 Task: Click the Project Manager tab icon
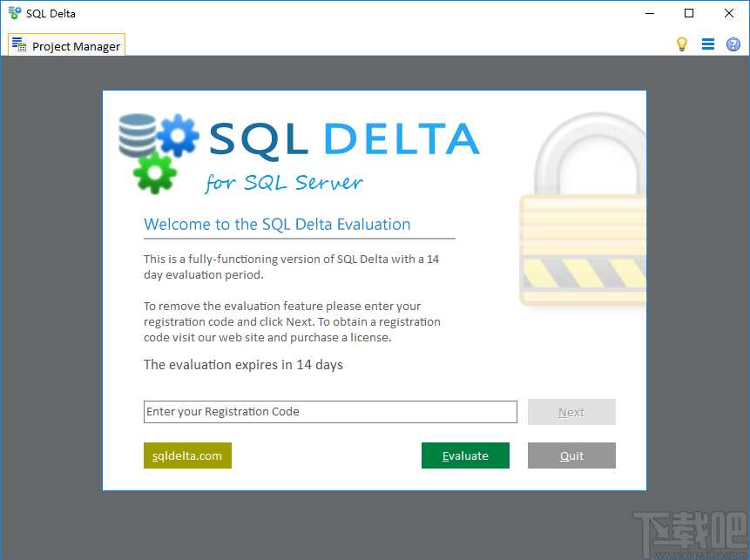coord(17,44)
